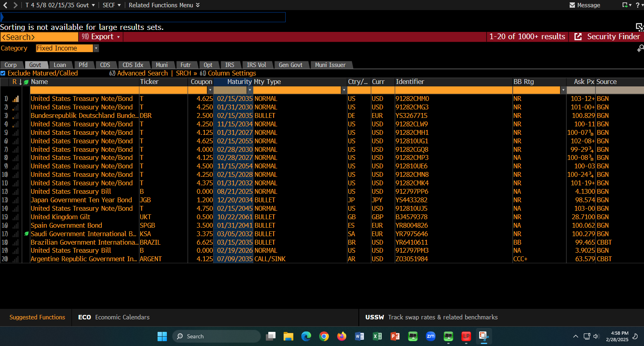
Task: Click the green leaf icon in header
Action: pos(26,82)
